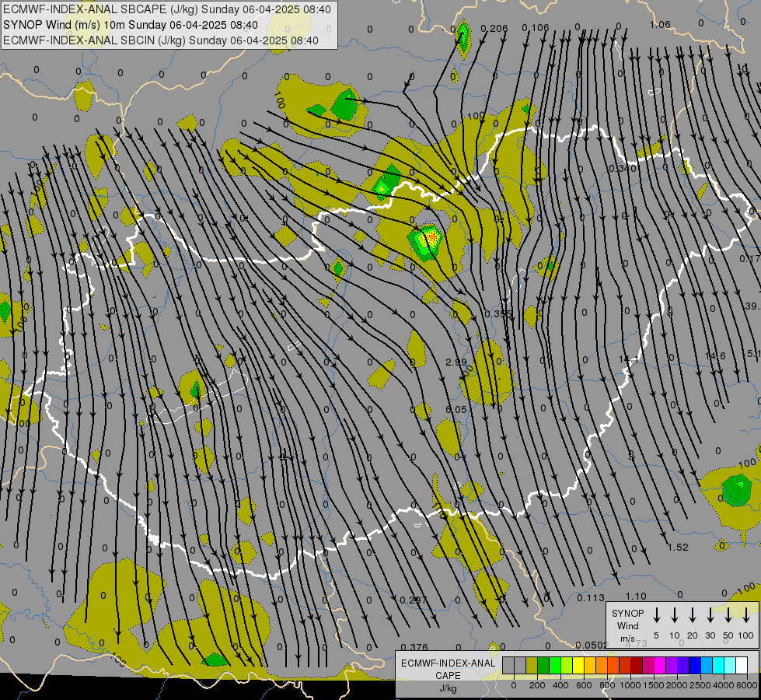Pick the olive swatch in the CAPE legend
The image size is (761, 700).
pos(532,666)
